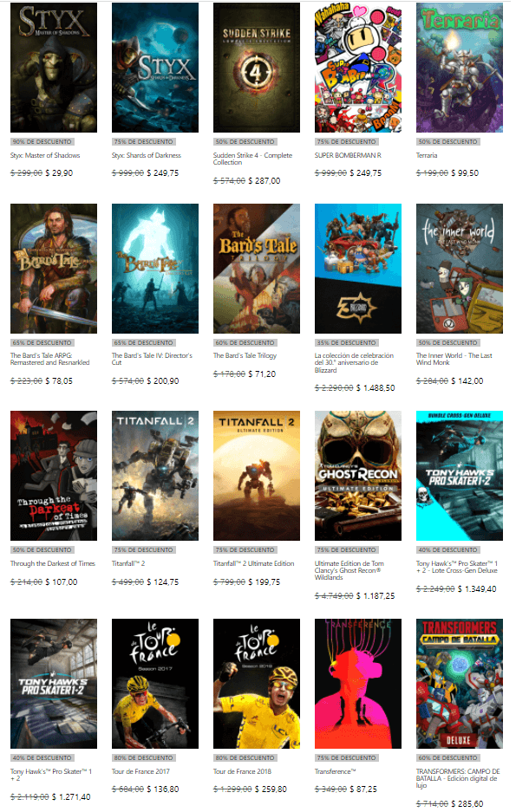Click the Terraria game cover image
This screenshot has height=812, width=529.
[x=459, y=68]
